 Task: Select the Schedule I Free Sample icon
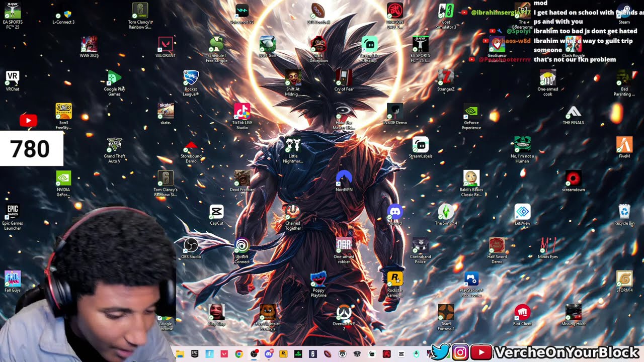[x=216, y=49]
